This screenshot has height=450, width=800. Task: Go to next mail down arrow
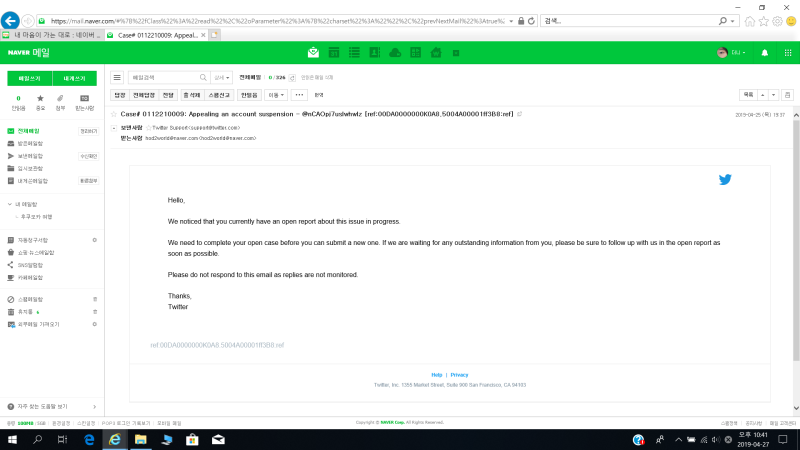(x=773, y=95)
